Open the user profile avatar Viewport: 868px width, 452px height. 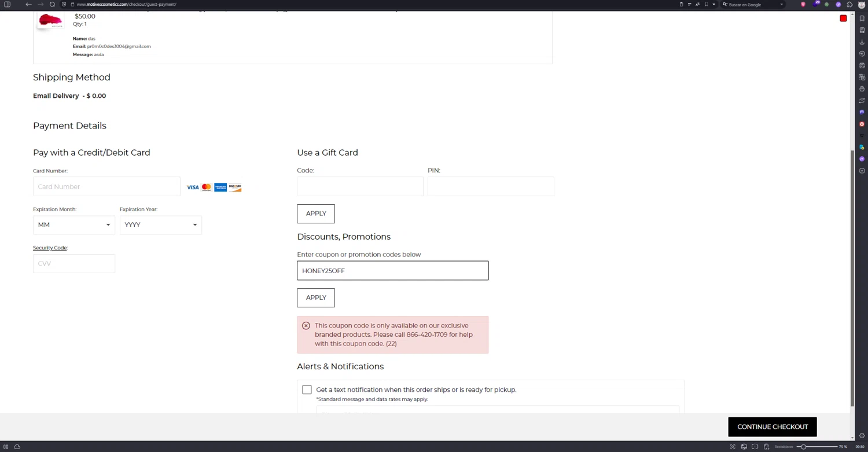(x=862, y=4)
